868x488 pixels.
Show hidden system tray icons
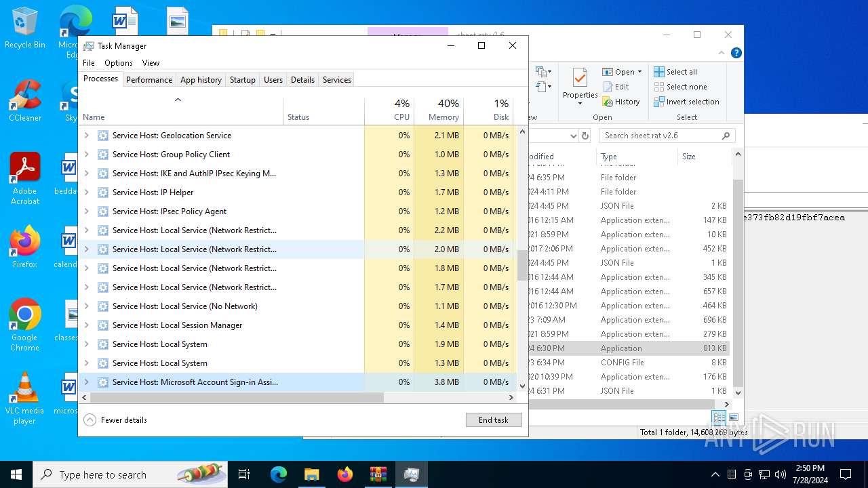tap(715, 474)
